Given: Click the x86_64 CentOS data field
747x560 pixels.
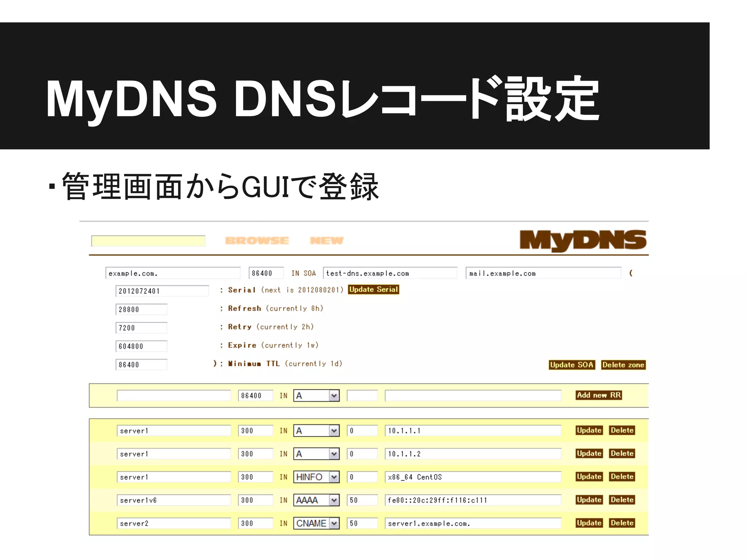Looking at the screenshot, I should pyautogui.click(x=473, y=477).
